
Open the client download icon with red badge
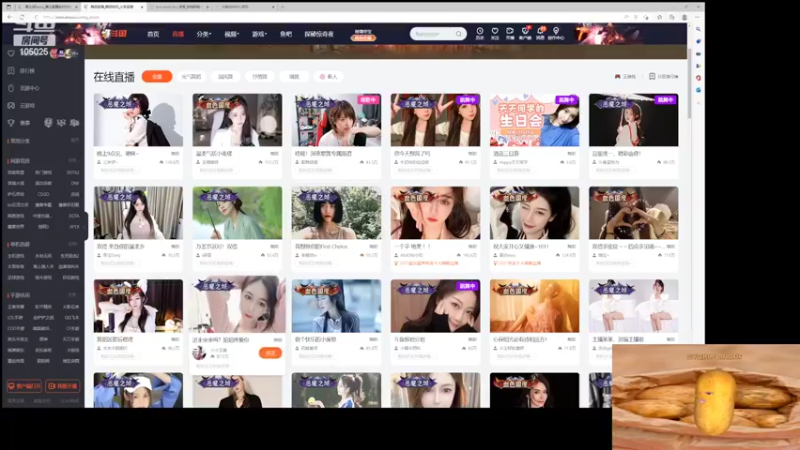[525, 32]
